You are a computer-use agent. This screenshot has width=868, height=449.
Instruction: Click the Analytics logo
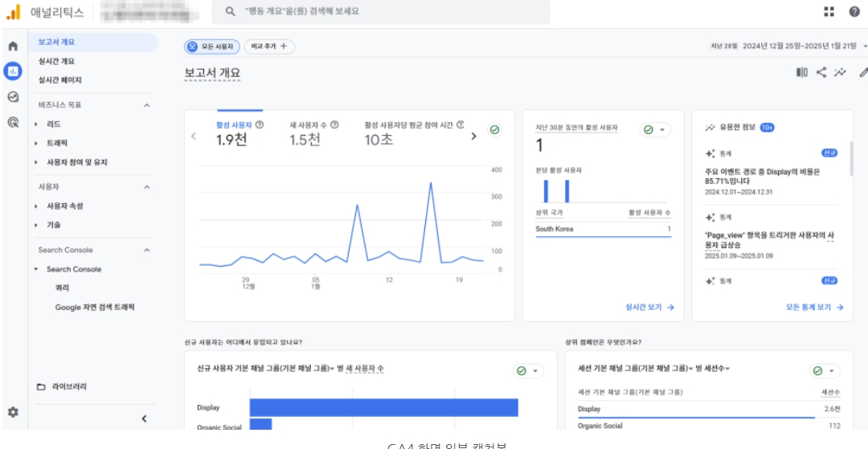pyautogui.click(x=13, y=11)
